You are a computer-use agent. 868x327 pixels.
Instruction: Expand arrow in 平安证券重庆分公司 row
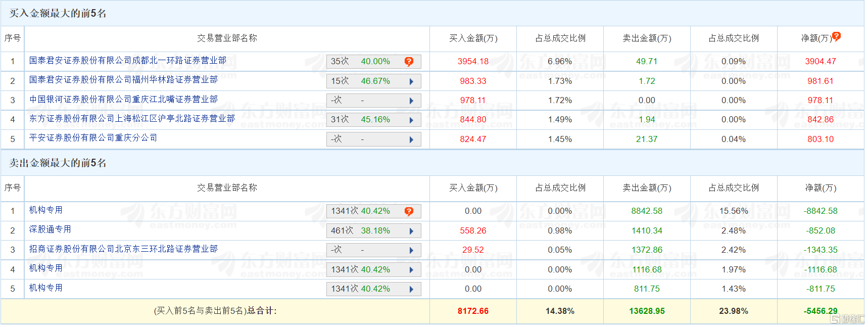[x=411, y=139]
